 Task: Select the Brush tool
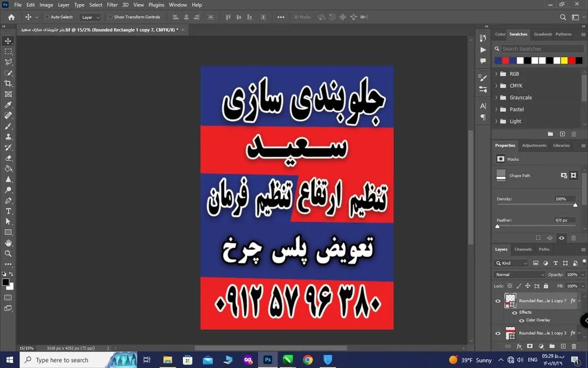pyautogui.click(x=8, y=126)
